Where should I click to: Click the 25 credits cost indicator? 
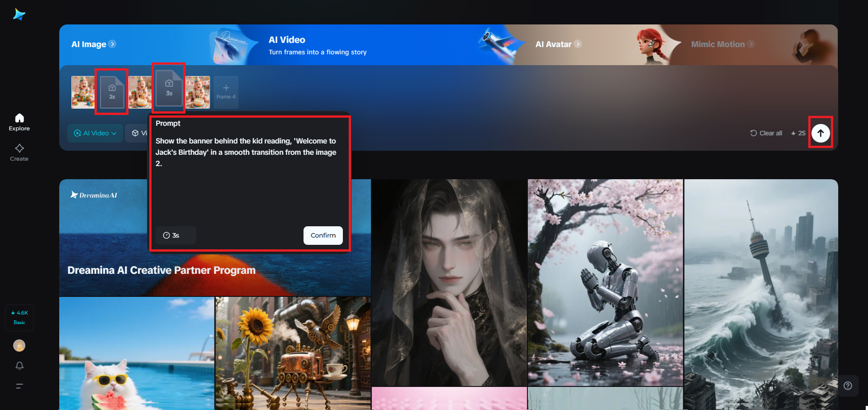pos(798,133)
